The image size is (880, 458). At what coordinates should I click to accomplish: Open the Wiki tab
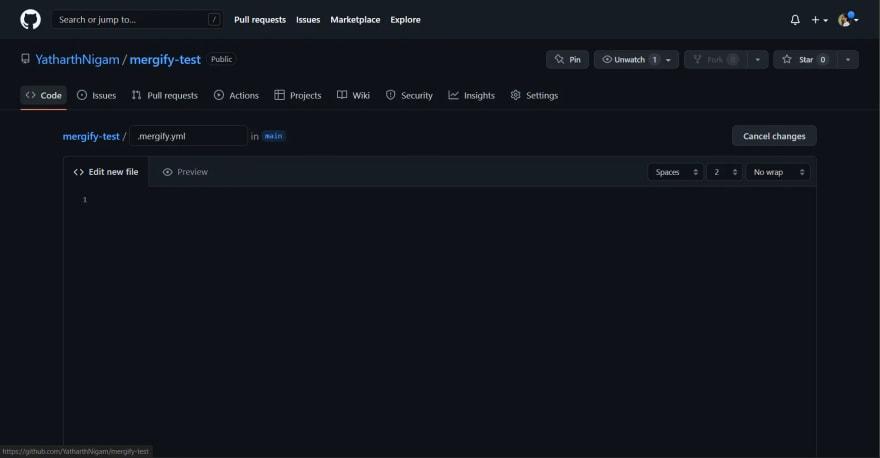point(353,95)
